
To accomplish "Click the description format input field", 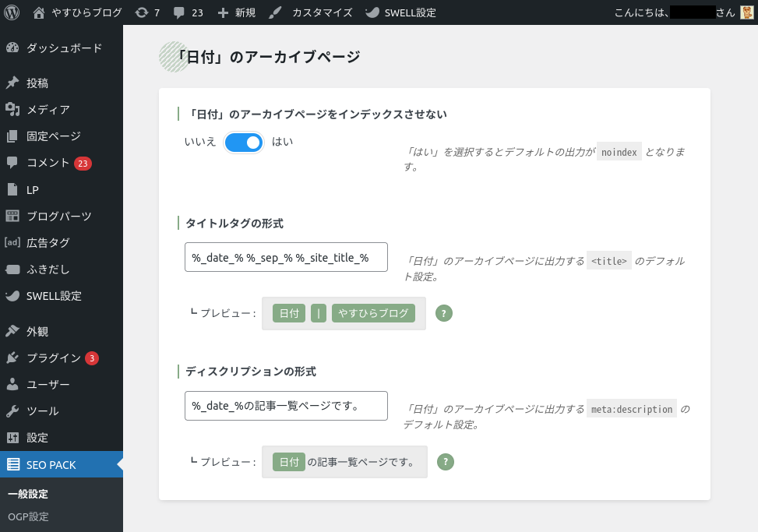I will [x=286, y=406].
